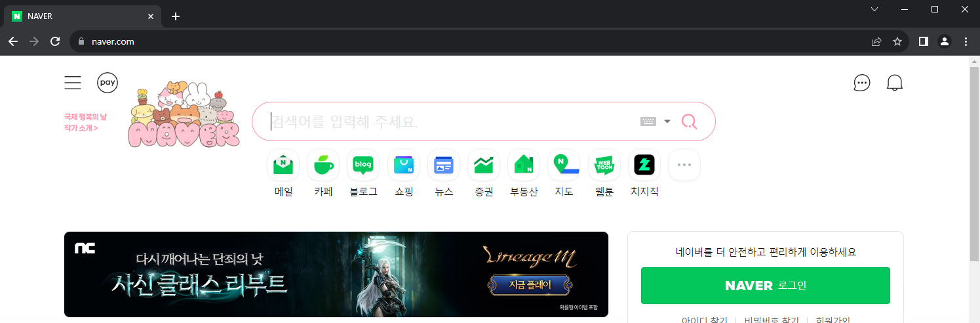This screenshot has width=980, height=323.
Task: Click the browser forward arrow
Action: 34,41
